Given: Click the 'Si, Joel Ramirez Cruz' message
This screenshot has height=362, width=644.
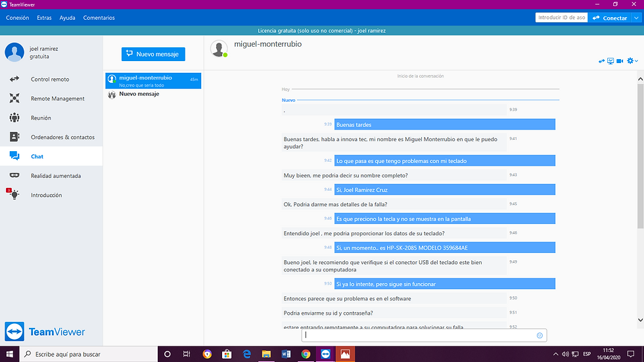Looking at the screenshot, I should [x=445, y=190].
